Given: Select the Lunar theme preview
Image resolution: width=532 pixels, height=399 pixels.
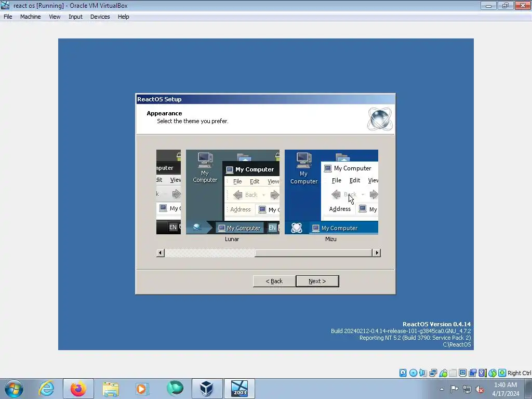Looking at the screenshot, I should (x=233, y=192).
